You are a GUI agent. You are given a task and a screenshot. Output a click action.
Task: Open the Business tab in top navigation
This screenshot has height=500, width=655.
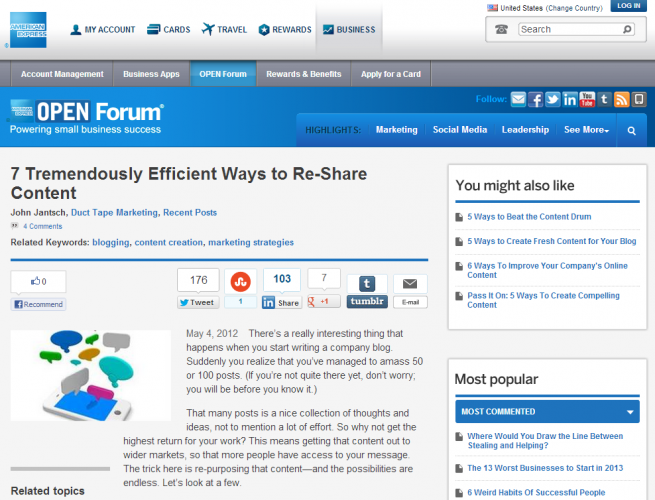click(348, 30)
